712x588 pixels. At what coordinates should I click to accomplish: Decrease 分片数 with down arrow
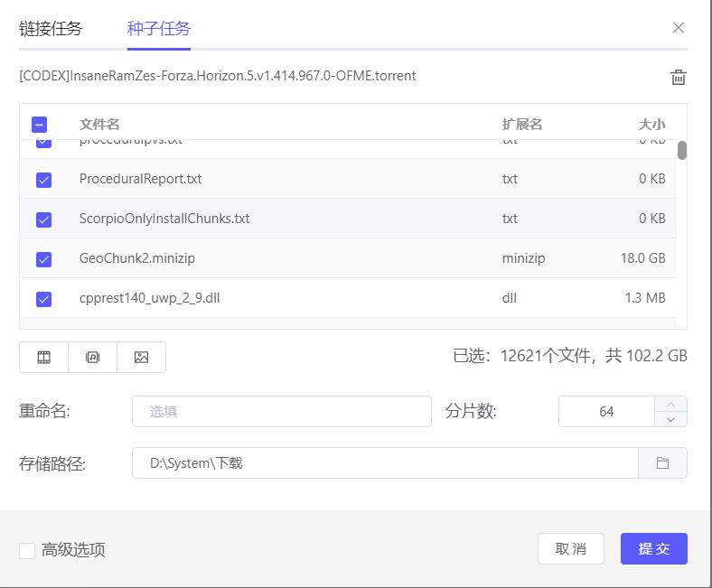point(670,419)
